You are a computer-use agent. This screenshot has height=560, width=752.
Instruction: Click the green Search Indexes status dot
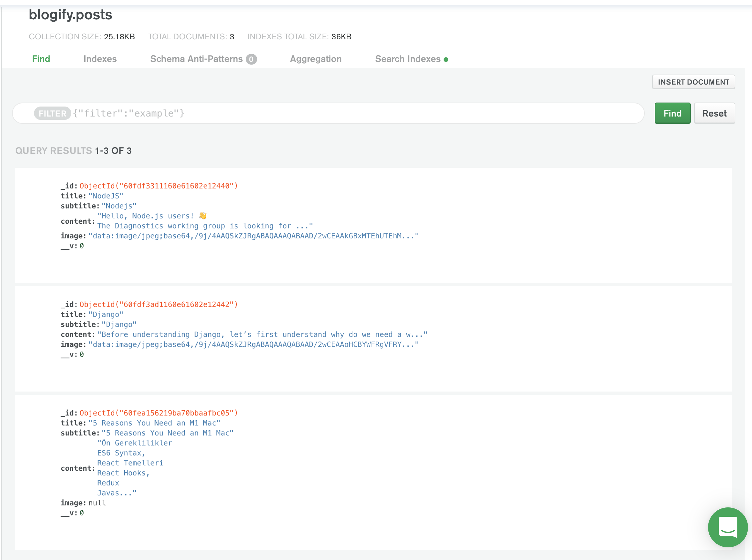tap(446, 60)
